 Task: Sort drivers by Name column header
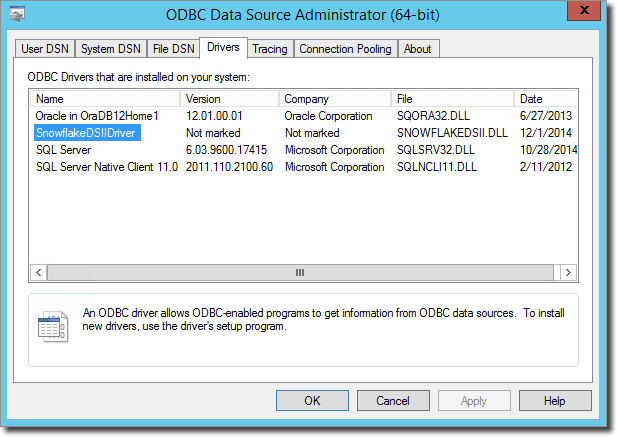pos(105,99)
